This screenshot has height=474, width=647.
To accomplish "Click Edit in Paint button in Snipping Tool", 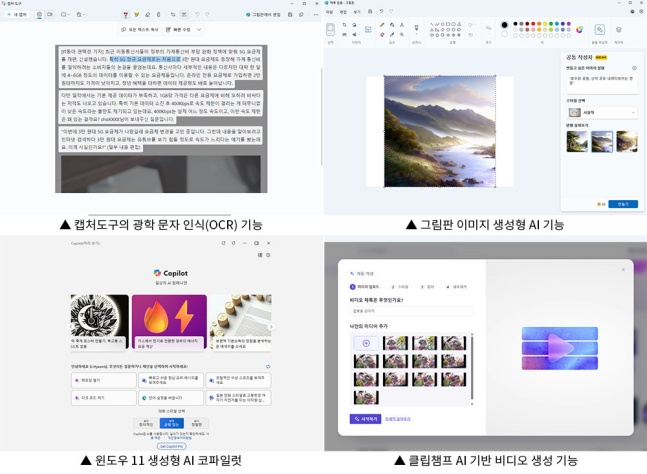I will [263, 14].
